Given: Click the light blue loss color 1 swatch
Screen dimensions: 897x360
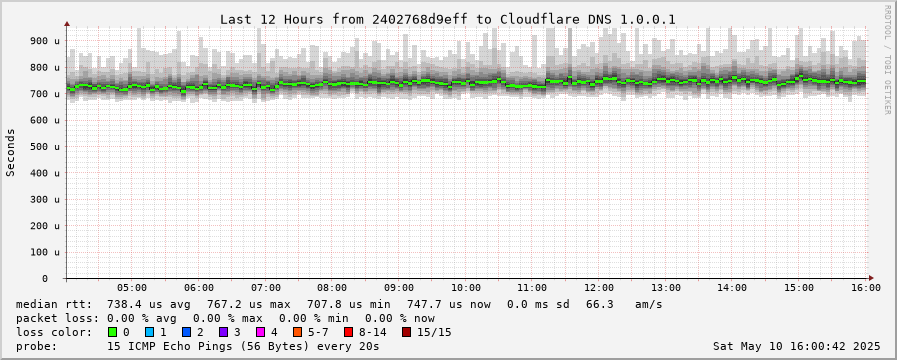Looking at the screenshot, I should click(149, 332).
